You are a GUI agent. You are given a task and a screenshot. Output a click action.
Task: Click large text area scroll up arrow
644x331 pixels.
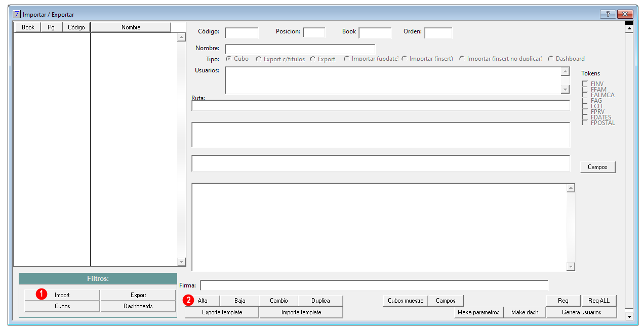(x=571, y=188)
